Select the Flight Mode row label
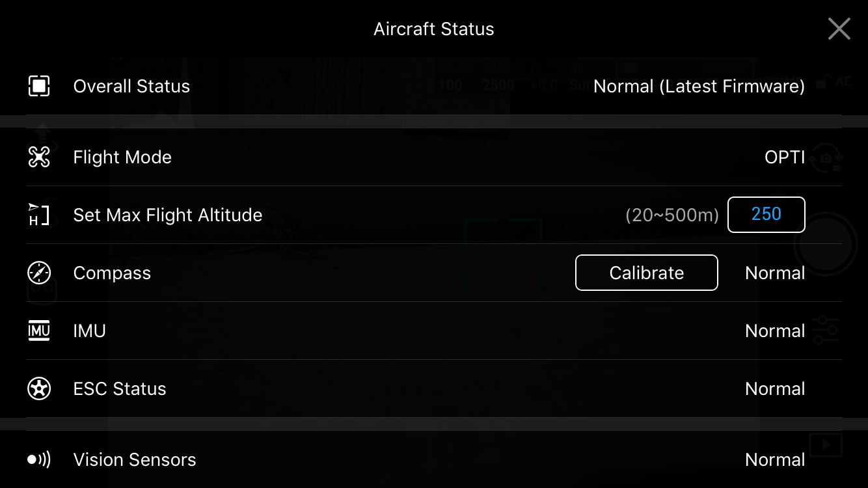The height and width of the screenshot is (488, 868). 122,157
